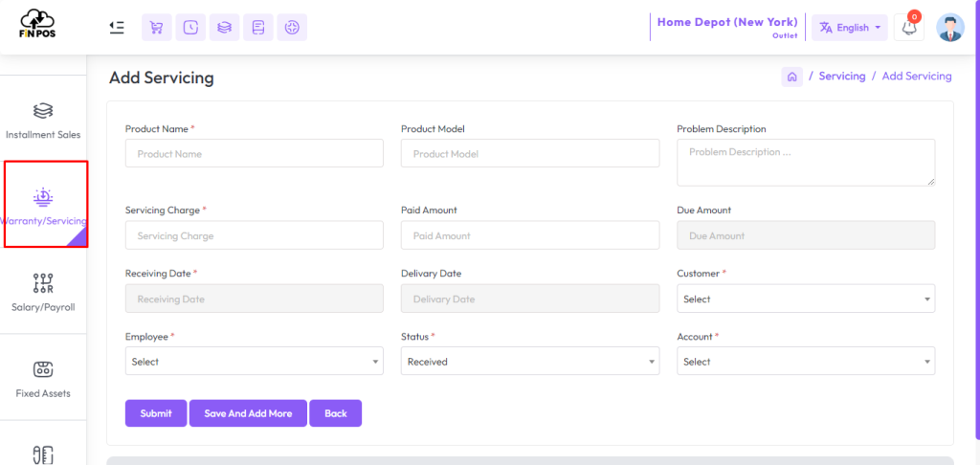980x465 pixels.
Task: Open the Employee select dropdown
Action: point(255,362)
